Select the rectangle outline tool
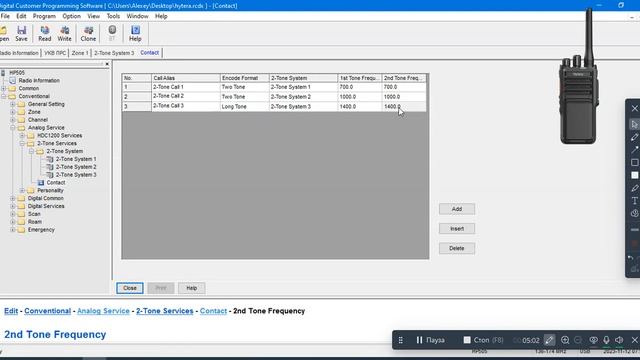The width and height of the screenshot is (640, 360). (634, 162)
